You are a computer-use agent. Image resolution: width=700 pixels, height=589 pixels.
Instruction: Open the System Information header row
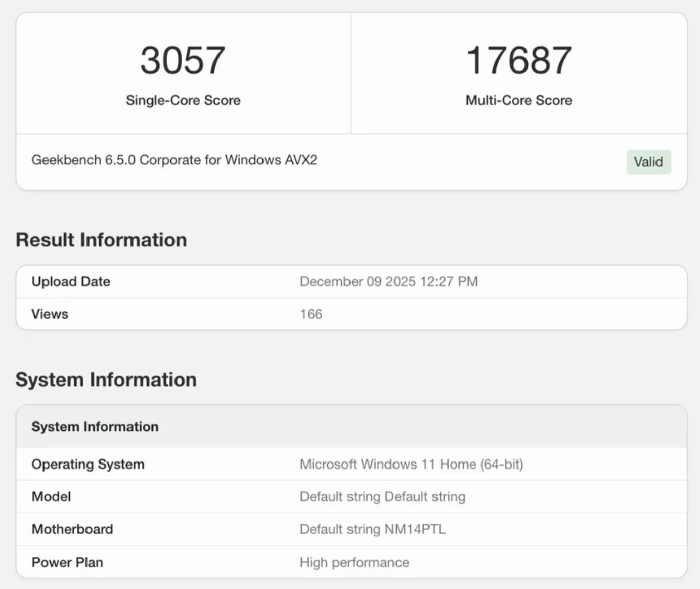pyautogui.click(x=95, y=427)
